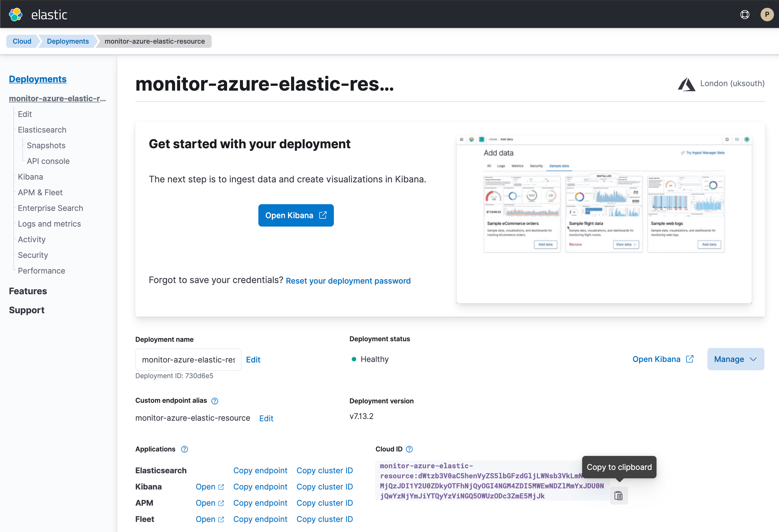Click the Elastic logo in the top bar

[x=15, y=14]
